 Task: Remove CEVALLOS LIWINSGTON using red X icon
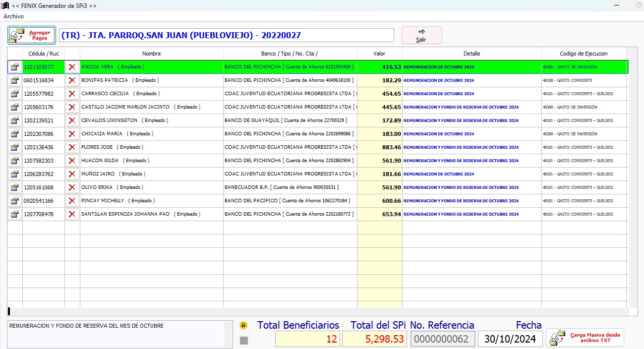pyautogui.click(x=72, y=120)
